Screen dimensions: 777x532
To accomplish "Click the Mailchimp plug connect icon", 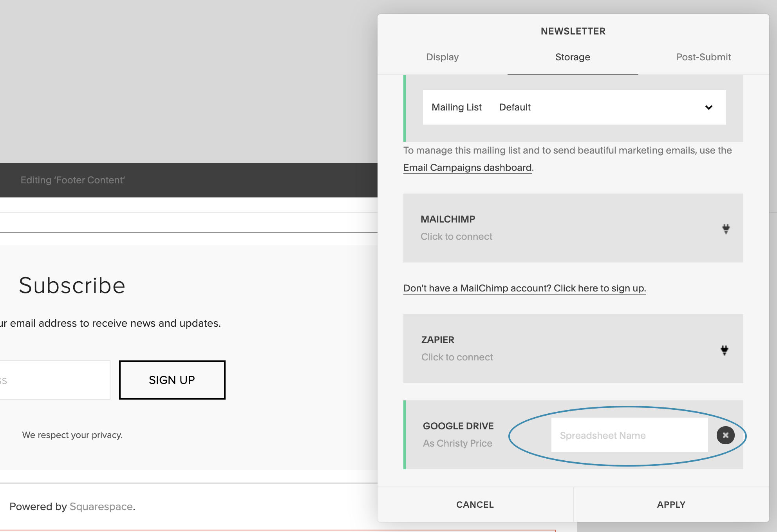I will 726,229.
